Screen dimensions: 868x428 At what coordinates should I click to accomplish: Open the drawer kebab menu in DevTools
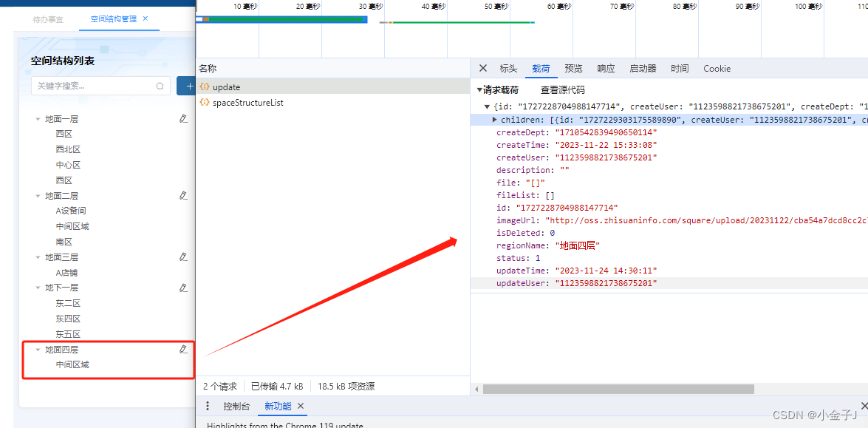208,406
